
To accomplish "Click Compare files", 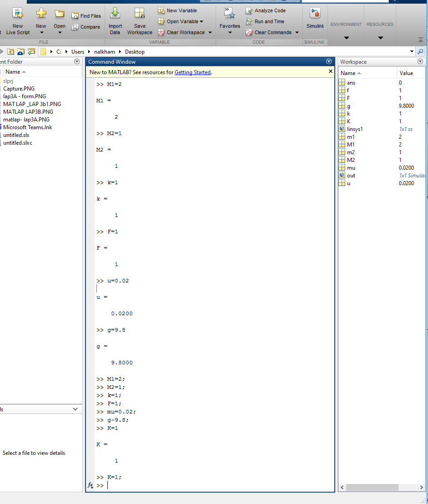I will (86, 27).
